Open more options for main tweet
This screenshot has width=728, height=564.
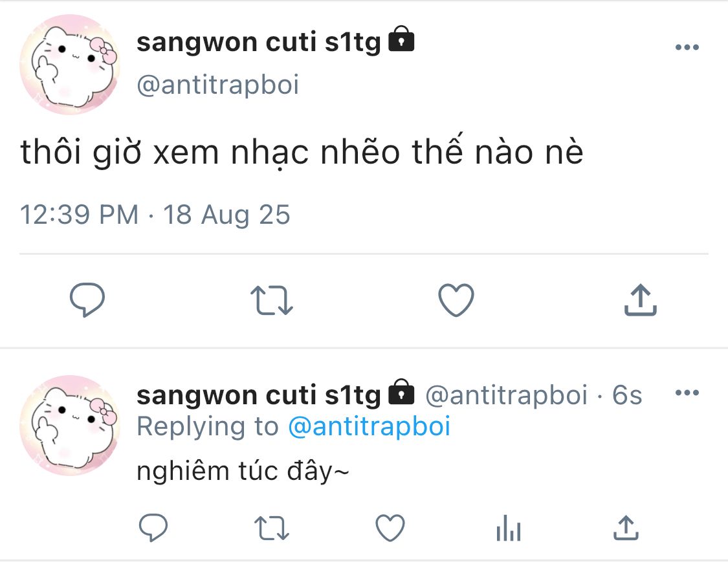(x=687, y=47)
